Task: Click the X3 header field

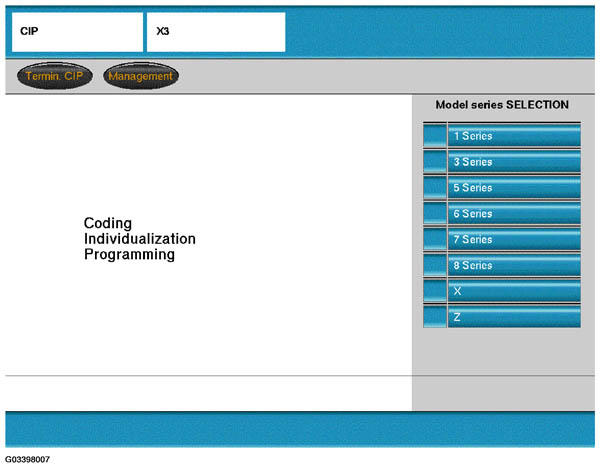Action: (215, 32)
